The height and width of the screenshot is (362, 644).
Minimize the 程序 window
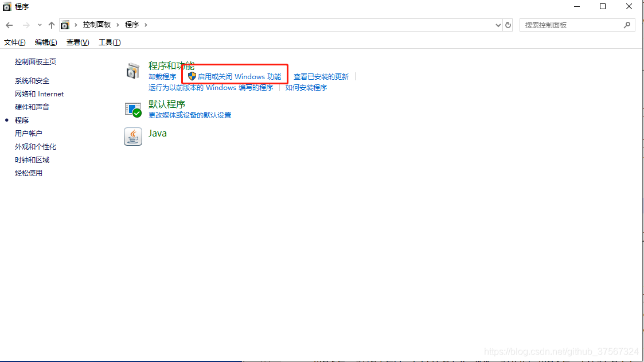click(577, 6)
